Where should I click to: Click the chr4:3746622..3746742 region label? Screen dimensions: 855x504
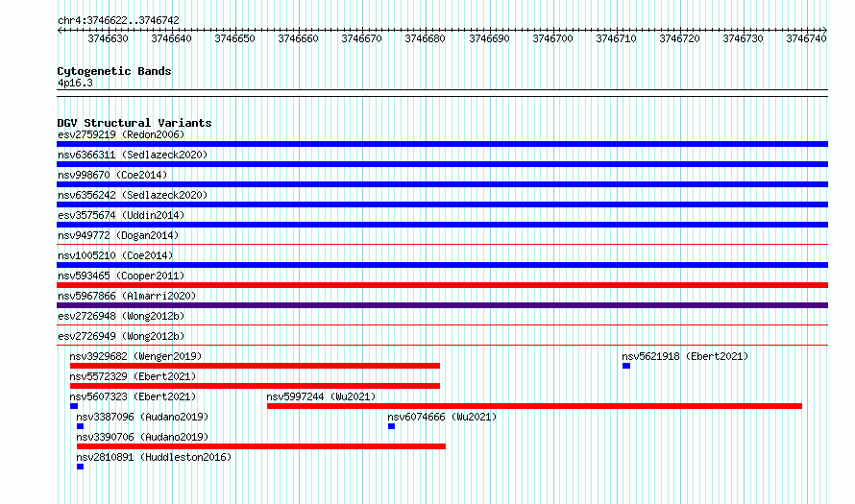coord(118,20)
